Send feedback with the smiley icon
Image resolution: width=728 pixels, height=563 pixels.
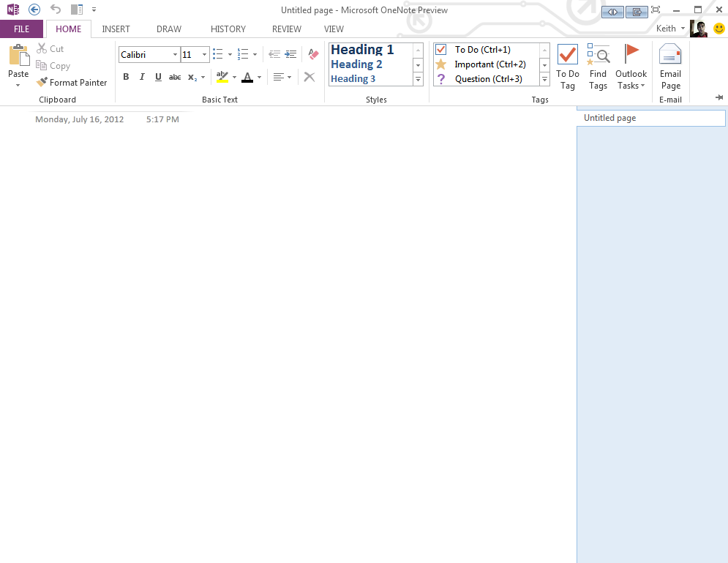718,29
